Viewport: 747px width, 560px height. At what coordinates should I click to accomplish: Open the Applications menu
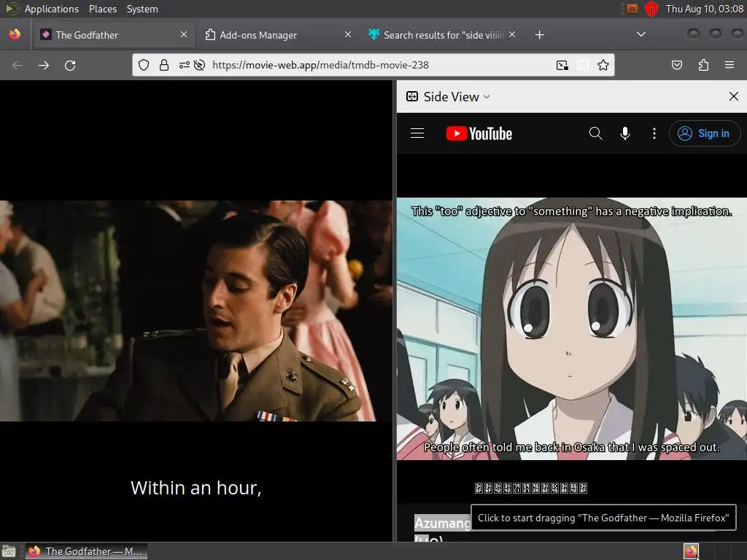point(52,9)
